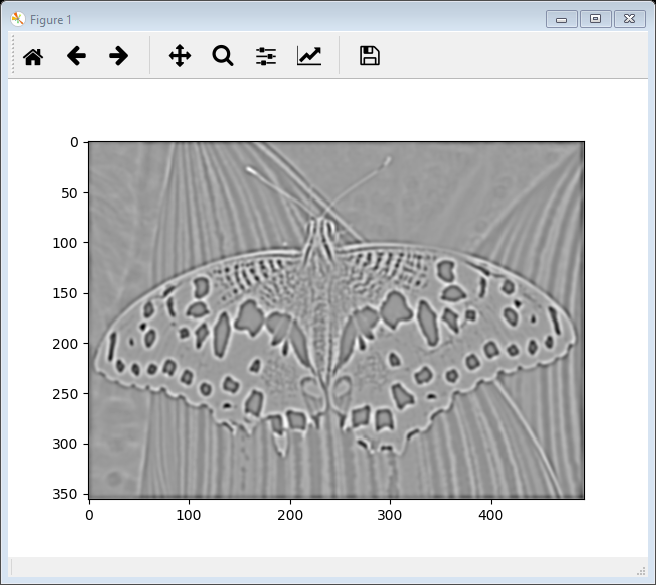Click the window resize grip corner
656x585 pixels.
click(x=641, y=571)
